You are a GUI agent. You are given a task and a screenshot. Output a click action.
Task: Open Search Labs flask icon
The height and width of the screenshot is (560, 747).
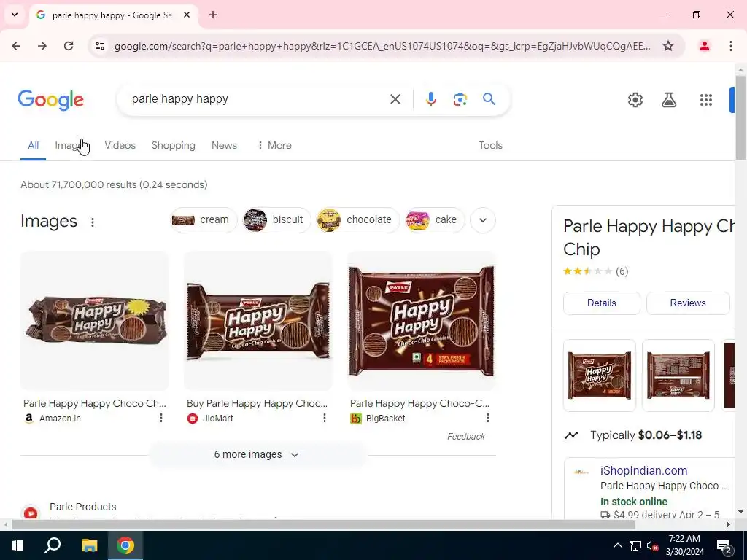pos(669,100)
